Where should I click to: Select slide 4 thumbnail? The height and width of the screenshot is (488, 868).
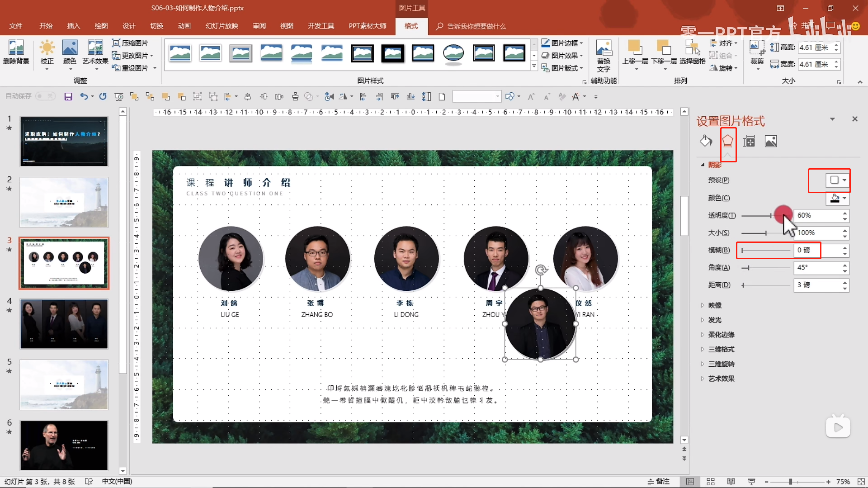[x=64, y=324]
